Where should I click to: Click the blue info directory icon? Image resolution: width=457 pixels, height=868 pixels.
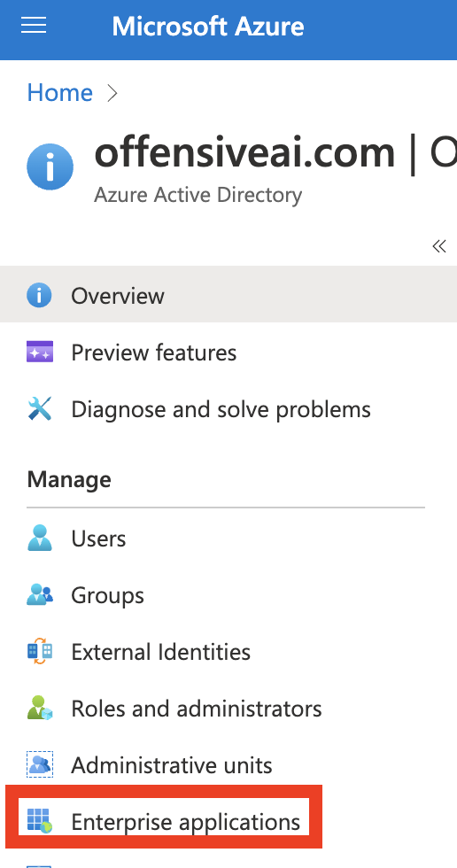[50, 167]
